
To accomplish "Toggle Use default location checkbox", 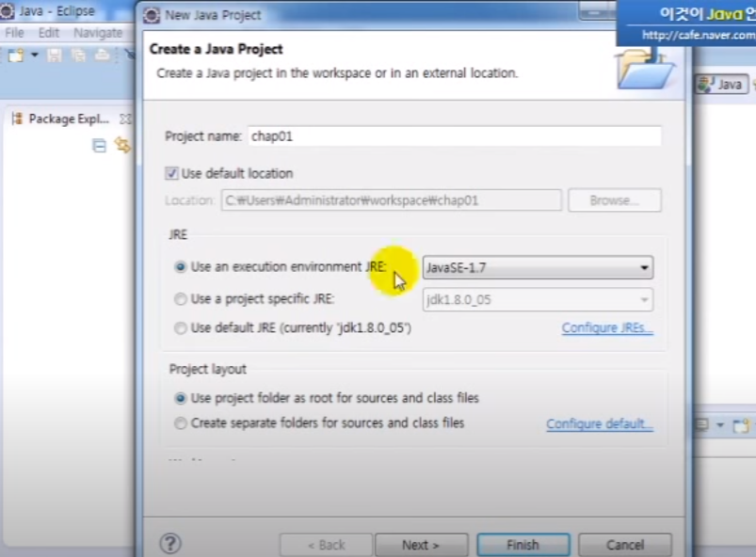I will click(171, 173).
